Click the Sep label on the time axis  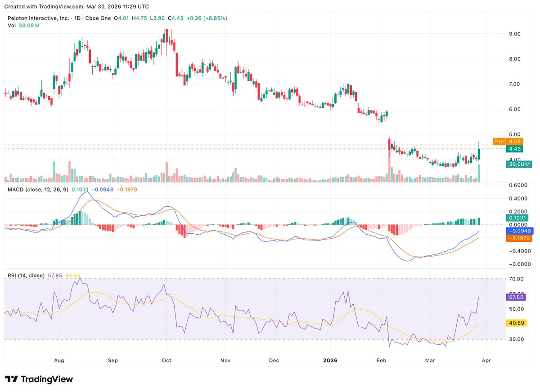112,361
